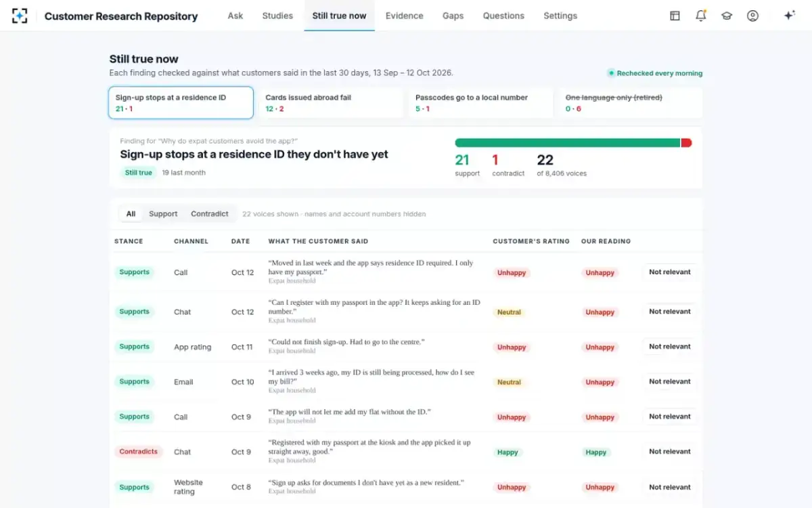Image resolution: width=812 pixels, height=508 pixels.
Task: Click the Happy customer's rating badge
Action: pyautogui.click(x=507, y=452)
